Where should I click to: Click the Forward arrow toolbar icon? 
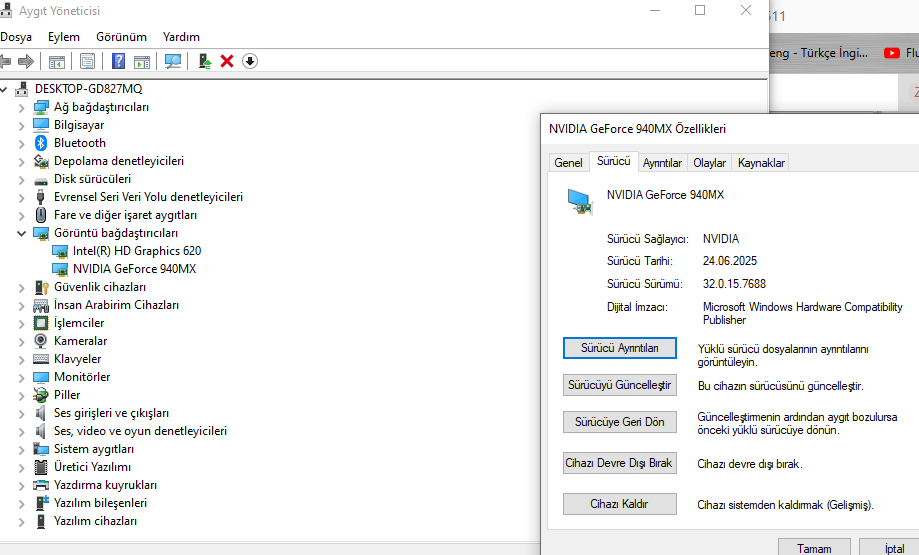coord(26,61)
